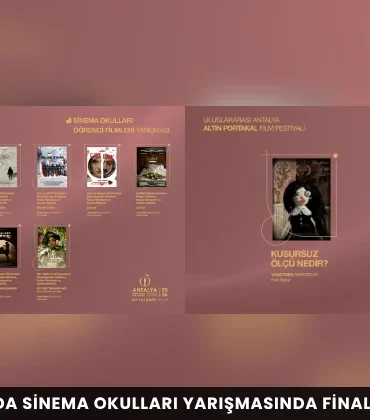Select the dark film poster showing a bed
The height and width of the screenshot is (420, 370).
point(151,167)
